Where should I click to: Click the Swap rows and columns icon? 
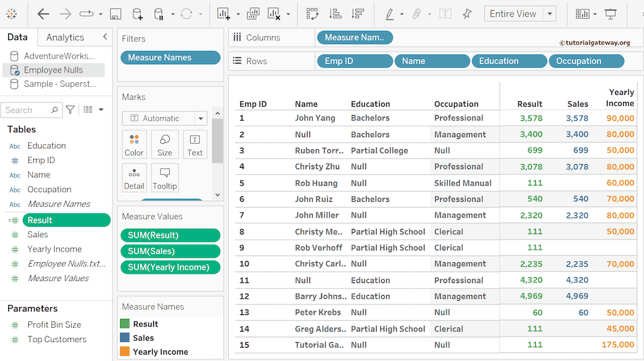pyautogui.click(x=312, y=14)
